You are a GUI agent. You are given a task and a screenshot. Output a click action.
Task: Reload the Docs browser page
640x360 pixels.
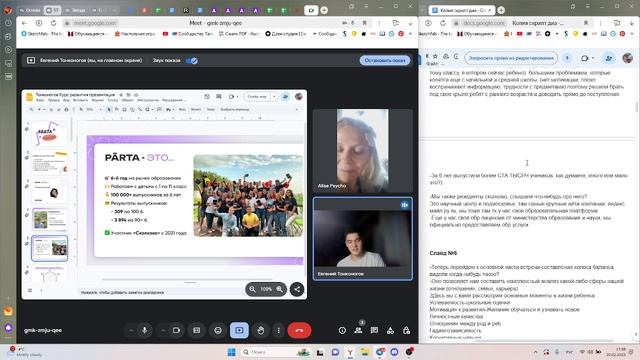pyautogui.click(x=443, y=23)
